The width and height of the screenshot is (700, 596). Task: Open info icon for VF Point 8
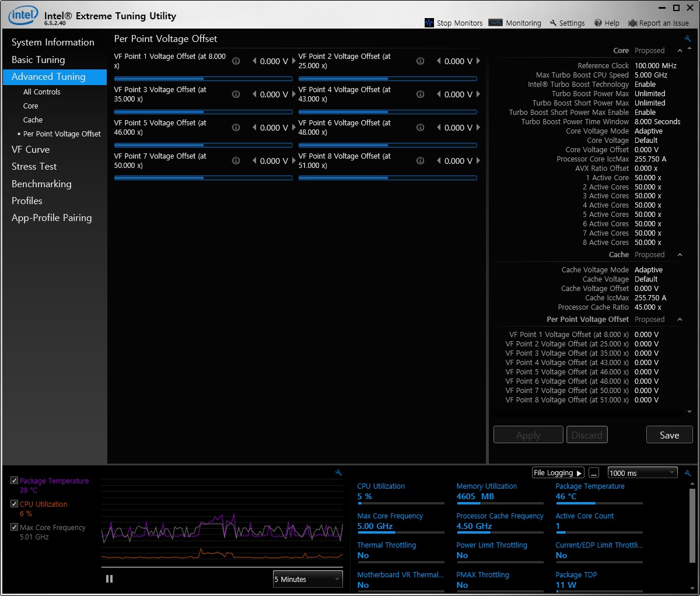[x=420, y=160]
